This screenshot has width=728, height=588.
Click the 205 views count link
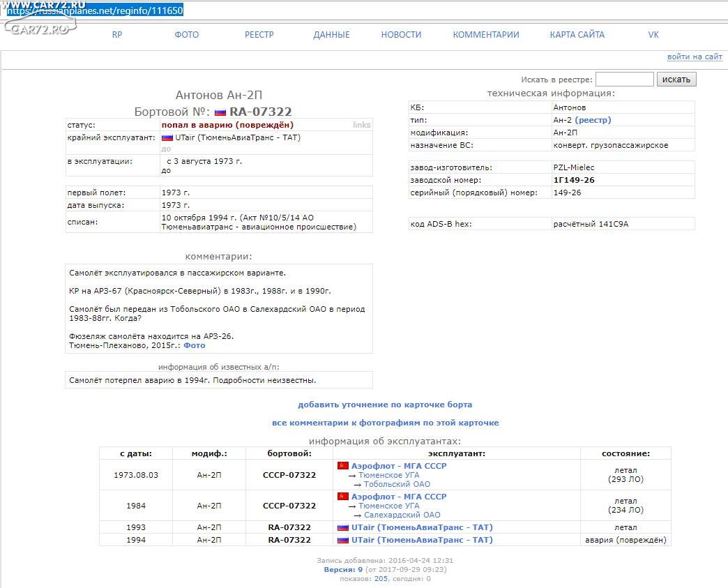coord(381,579)
